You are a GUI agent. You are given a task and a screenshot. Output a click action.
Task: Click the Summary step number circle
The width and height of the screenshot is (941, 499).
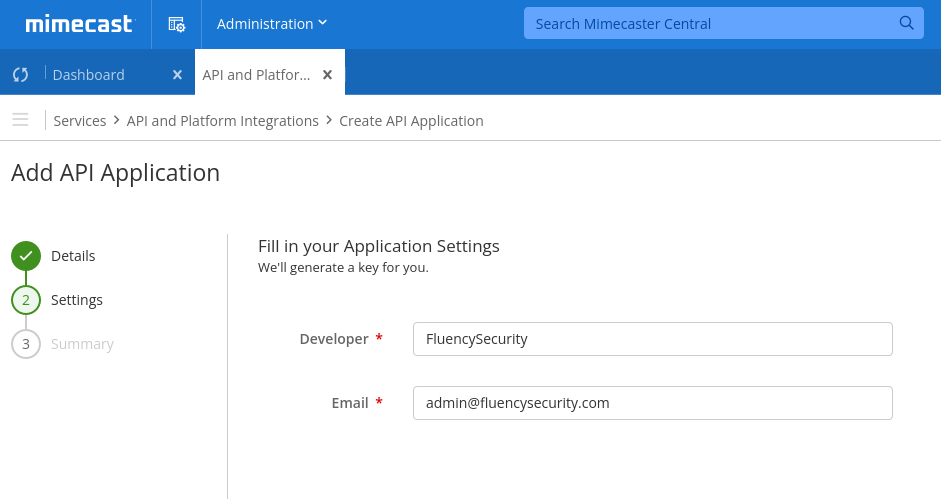pos(26,344)
